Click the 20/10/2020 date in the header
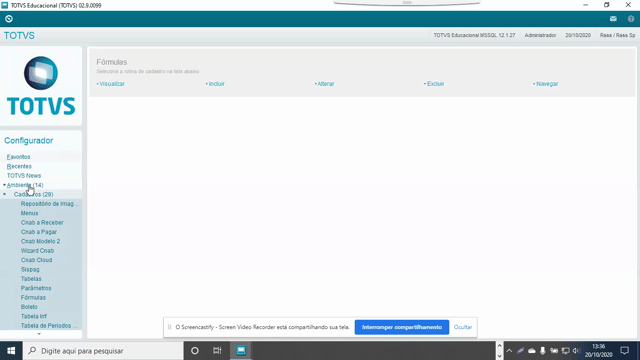 pos(578,35)
